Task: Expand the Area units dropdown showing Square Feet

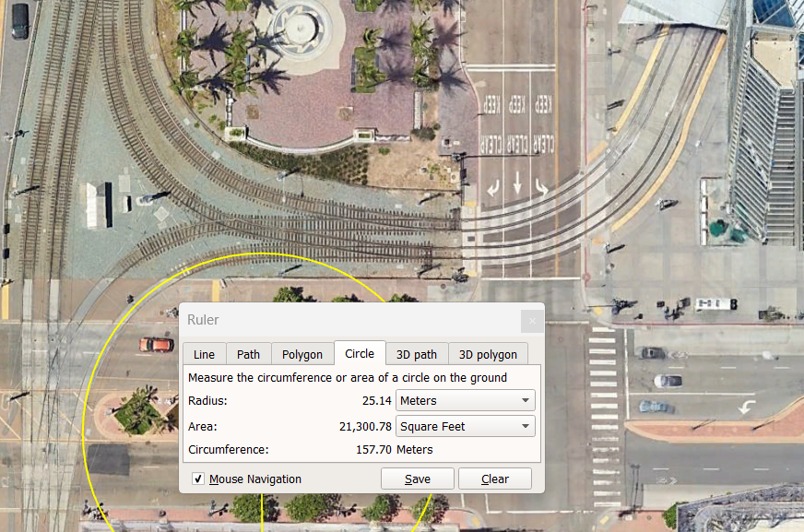Action: point(465,427)
